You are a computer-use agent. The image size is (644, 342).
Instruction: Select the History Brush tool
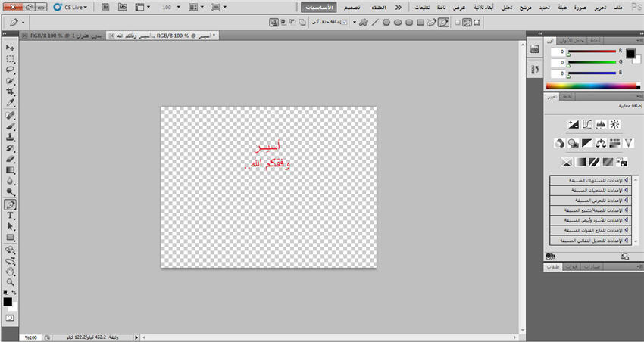click(x=10, y=148)
